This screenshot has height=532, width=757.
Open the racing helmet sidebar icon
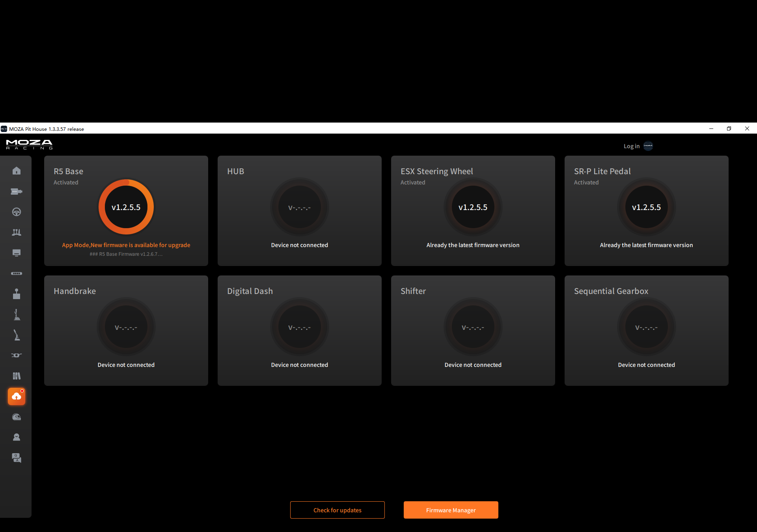16,417
